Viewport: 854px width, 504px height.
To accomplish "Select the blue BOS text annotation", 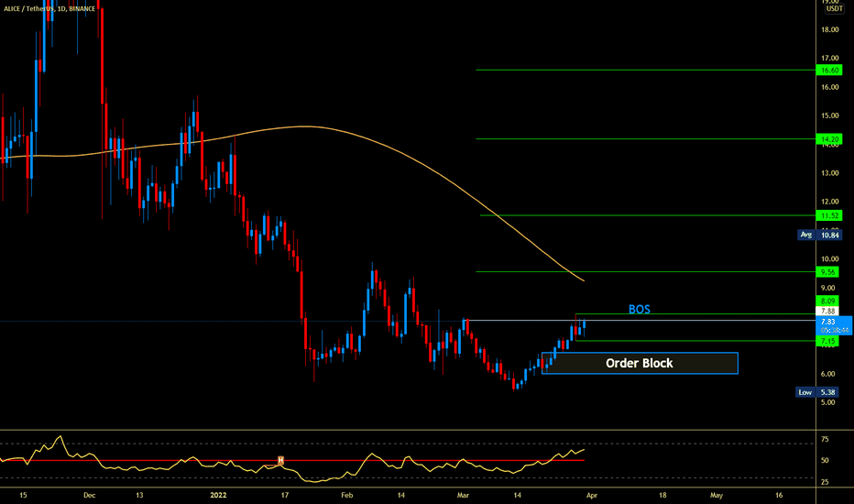I will tap(639, 310).
